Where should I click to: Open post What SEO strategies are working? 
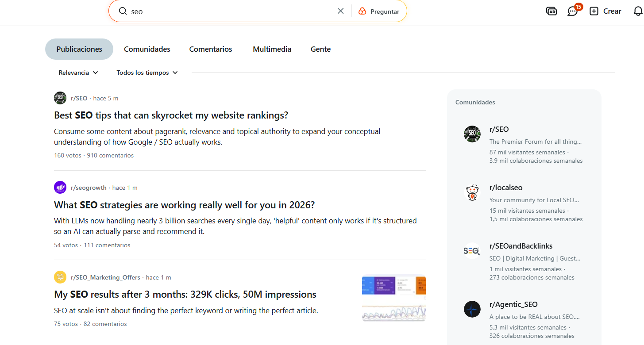tap(184, 205)
